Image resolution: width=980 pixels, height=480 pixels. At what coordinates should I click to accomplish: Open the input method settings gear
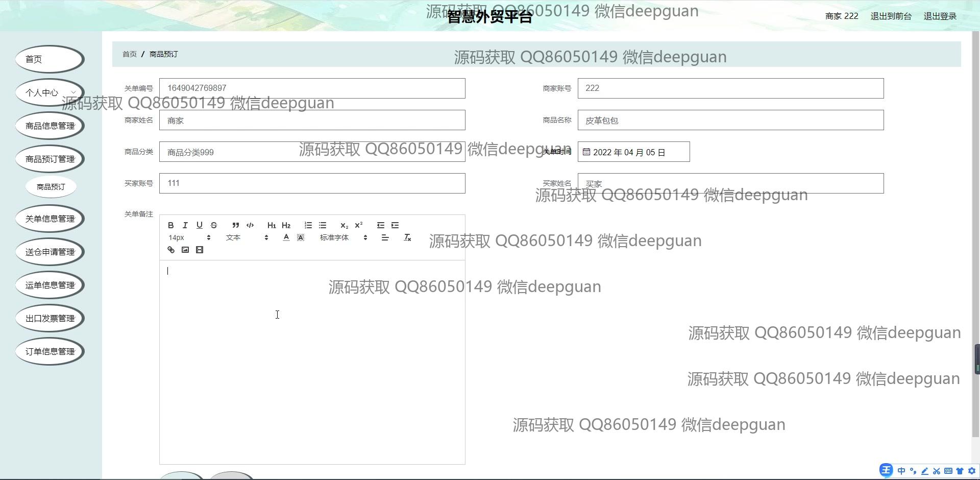click(972, 471)
